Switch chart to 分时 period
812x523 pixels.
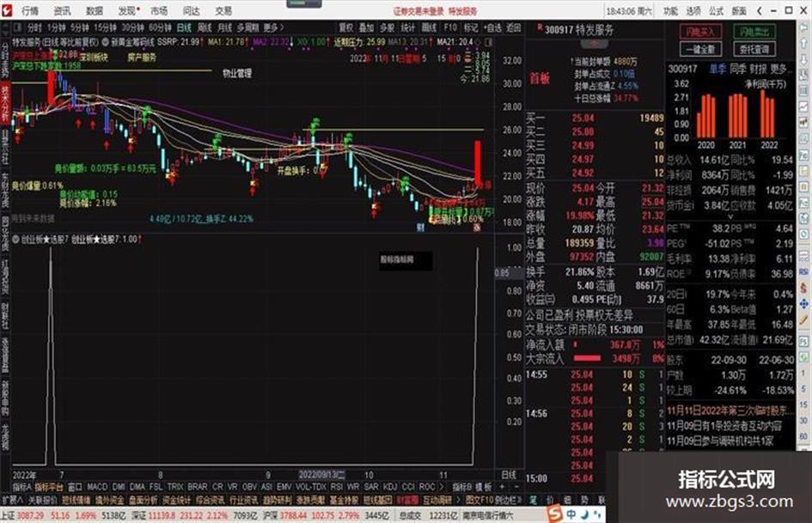[x=34, y=27]
